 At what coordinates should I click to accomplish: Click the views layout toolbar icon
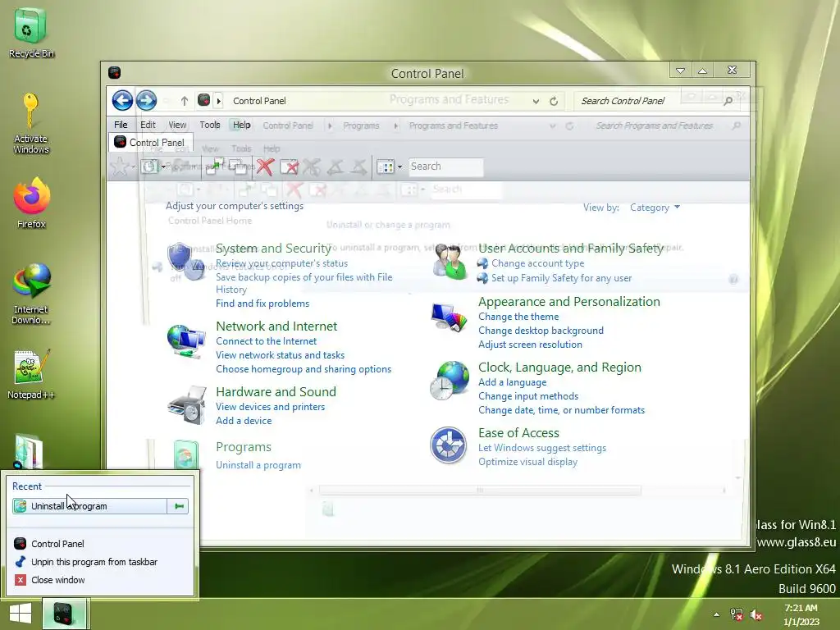point(386,167)
